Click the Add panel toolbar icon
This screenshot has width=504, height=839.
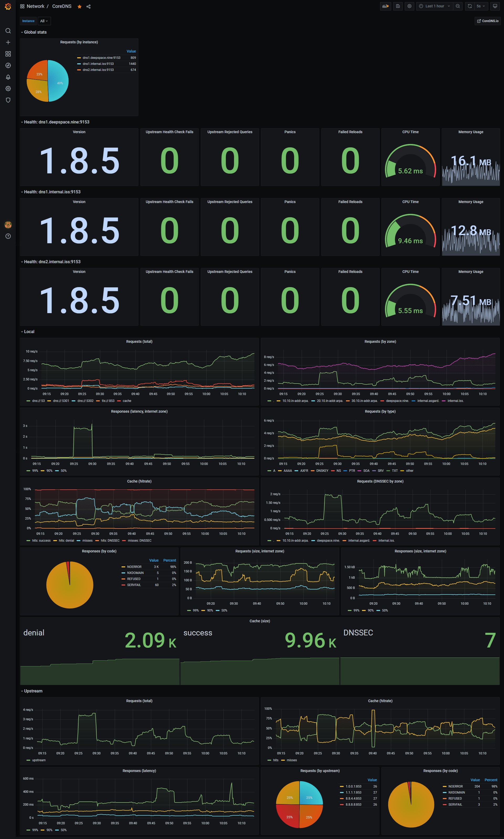click(385, 6)
